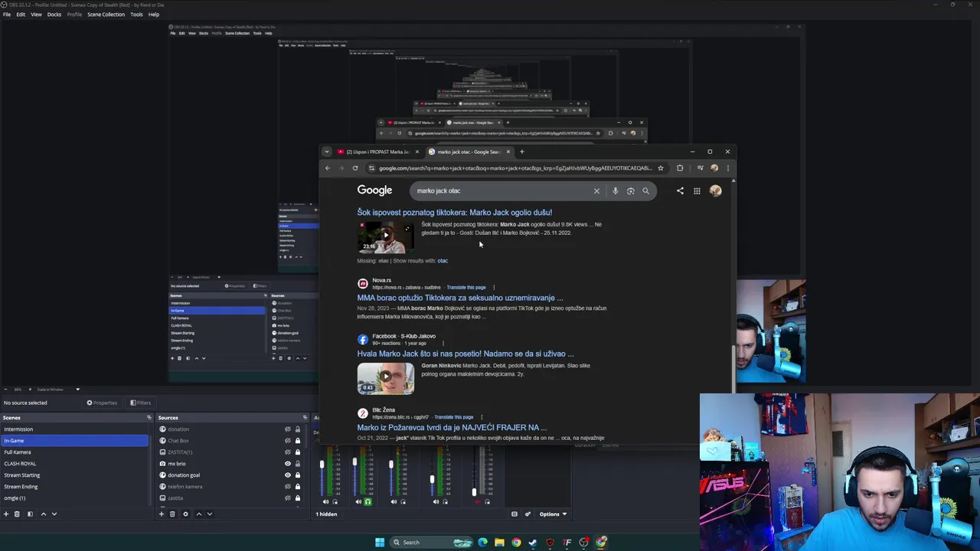Open the audio mixer Options dropdown
This screenshot has width=980, height=551.
tap(554, 514)
